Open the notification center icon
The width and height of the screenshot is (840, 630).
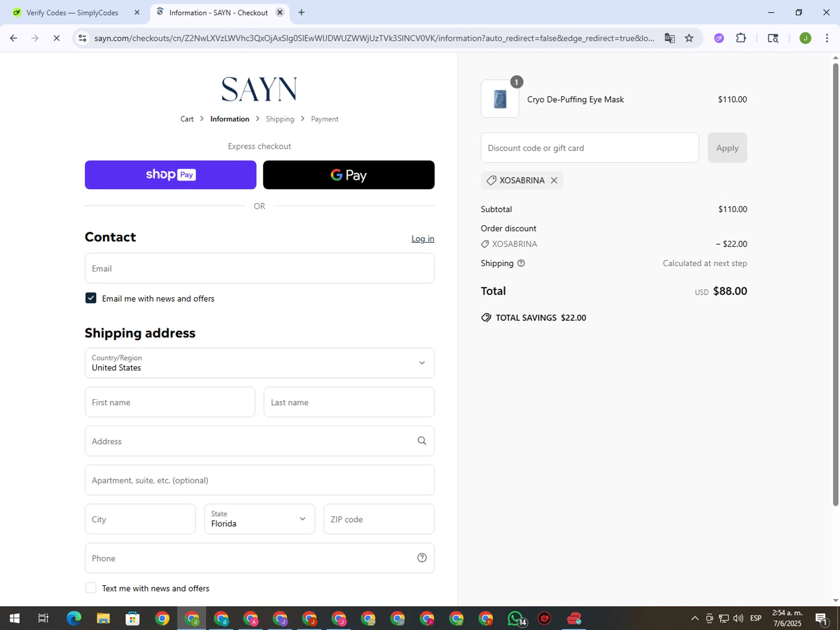coord(822,619)
